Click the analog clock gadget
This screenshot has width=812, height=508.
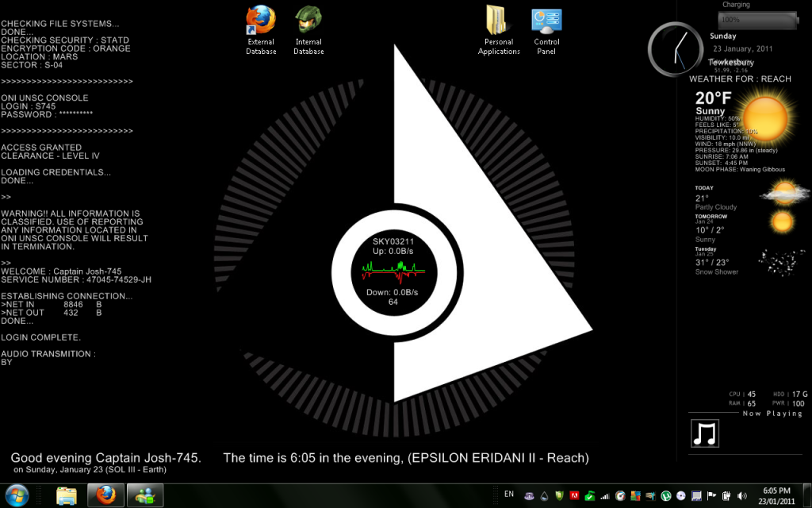676,49
